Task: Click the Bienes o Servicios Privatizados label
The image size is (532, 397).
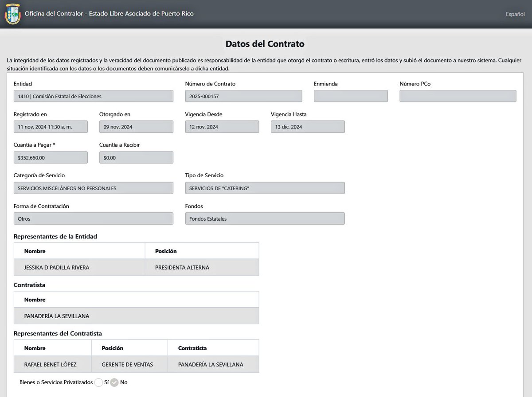Action: pos(56,382)
